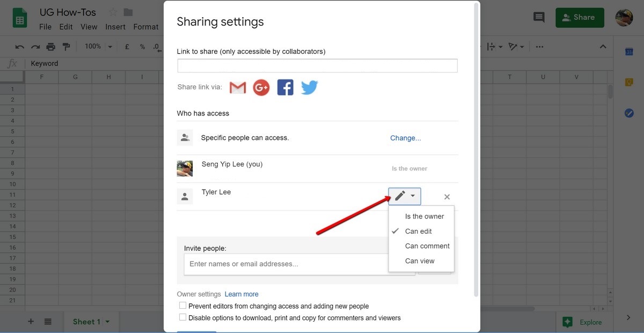Viewport: 644px width, 333px height.
Task: Share link via Facebook
Action: (x=285, y=87)
